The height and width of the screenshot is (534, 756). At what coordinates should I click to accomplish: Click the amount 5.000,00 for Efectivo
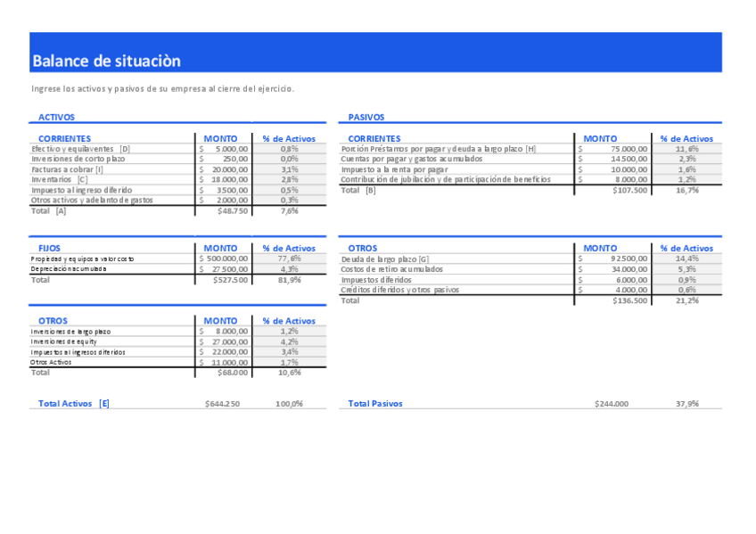point(232,149)
